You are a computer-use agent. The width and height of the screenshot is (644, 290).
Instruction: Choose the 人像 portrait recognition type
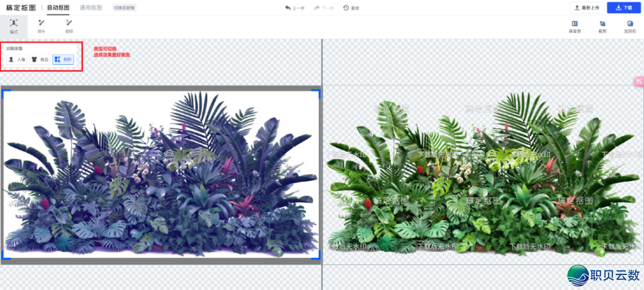17,60
